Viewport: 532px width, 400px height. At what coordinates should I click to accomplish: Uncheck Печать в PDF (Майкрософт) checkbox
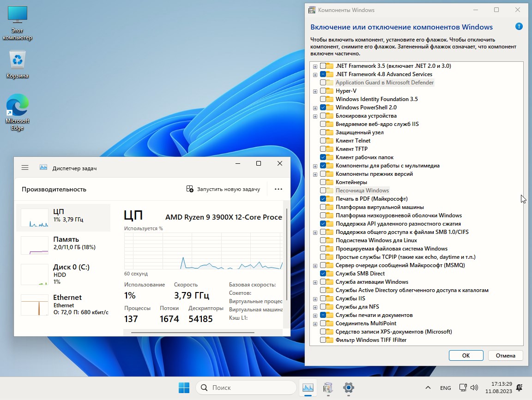click(323, 199)
